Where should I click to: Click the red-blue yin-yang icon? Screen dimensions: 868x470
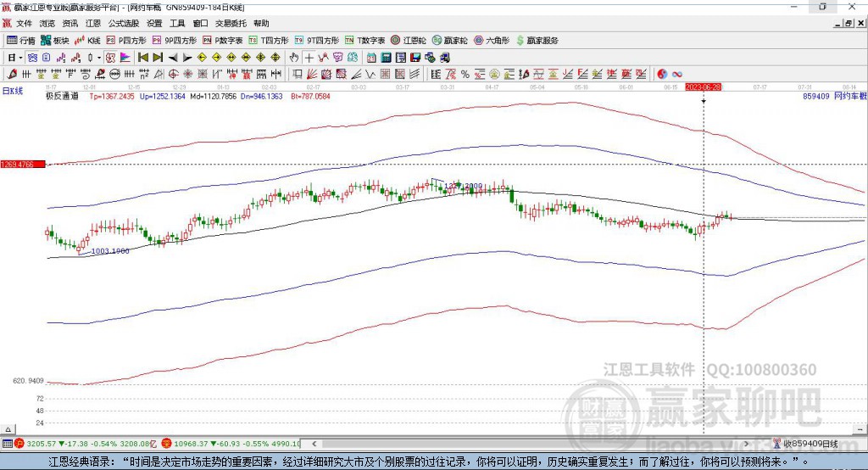pos(661,75)
